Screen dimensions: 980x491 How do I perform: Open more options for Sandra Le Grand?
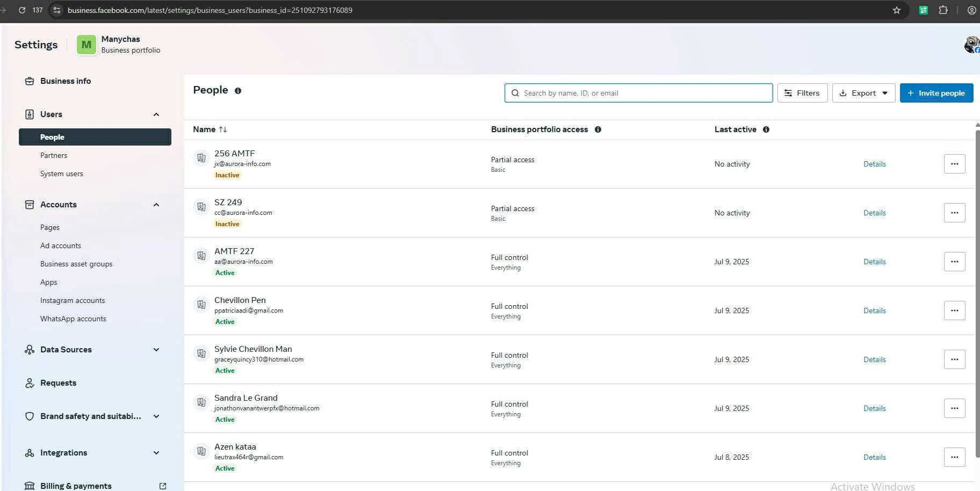pos(954,408)
